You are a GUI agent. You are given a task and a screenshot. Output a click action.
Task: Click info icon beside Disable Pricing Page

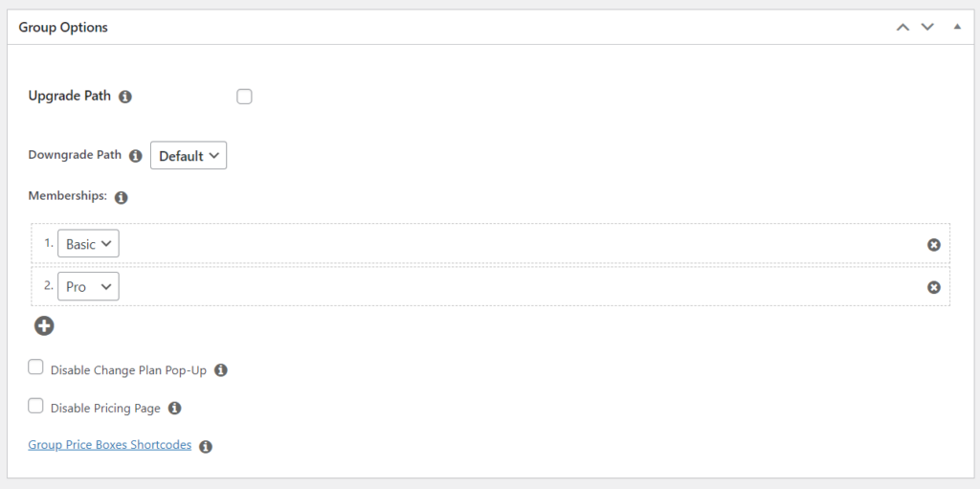(175, 409)
